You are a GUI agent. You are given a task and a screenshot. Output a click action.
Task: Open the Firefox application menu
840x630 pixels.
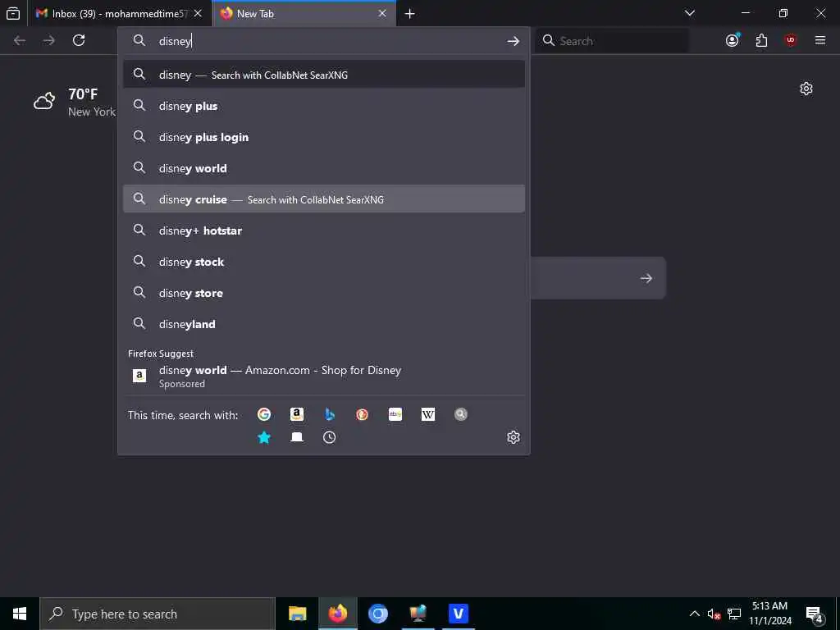(x=820, y=40)
